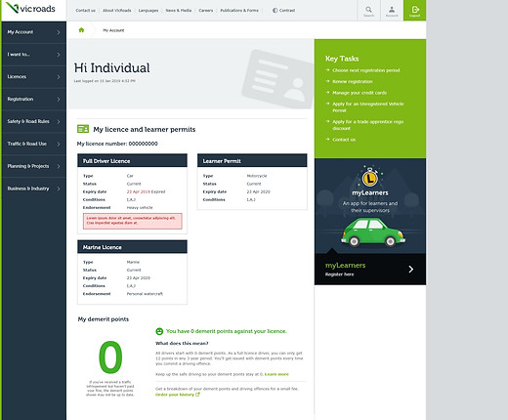Expand Planning & Projects chevron
This screenshot has height=420, width=508.
(x=59, y=166)
